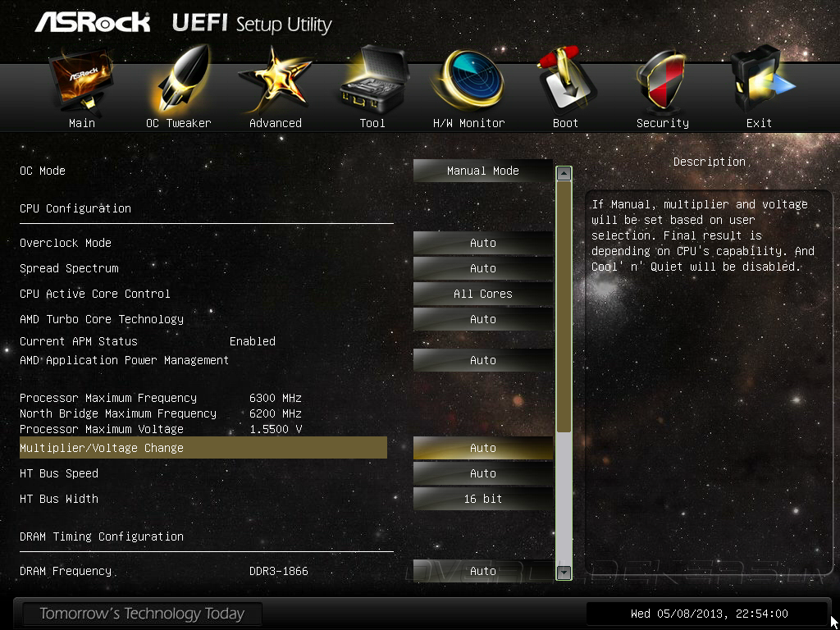Open the HT Bus Width 16 bit selector
The width and height of the screenshot is (840, 630).
tap(482, 499)
